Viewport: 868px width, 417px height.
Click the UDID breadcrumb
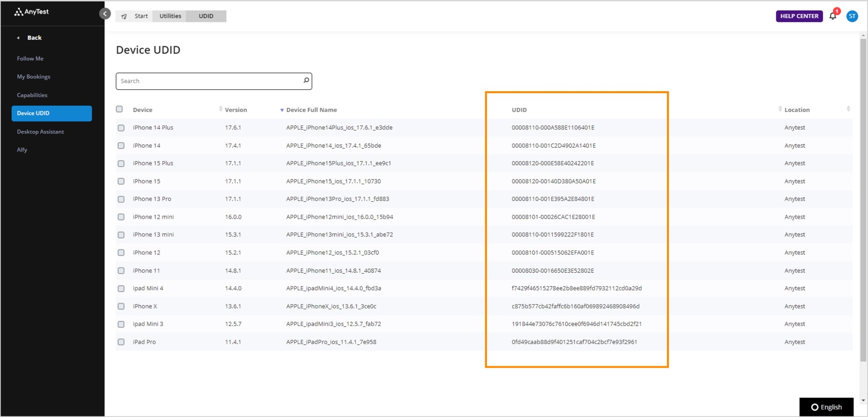206,16
